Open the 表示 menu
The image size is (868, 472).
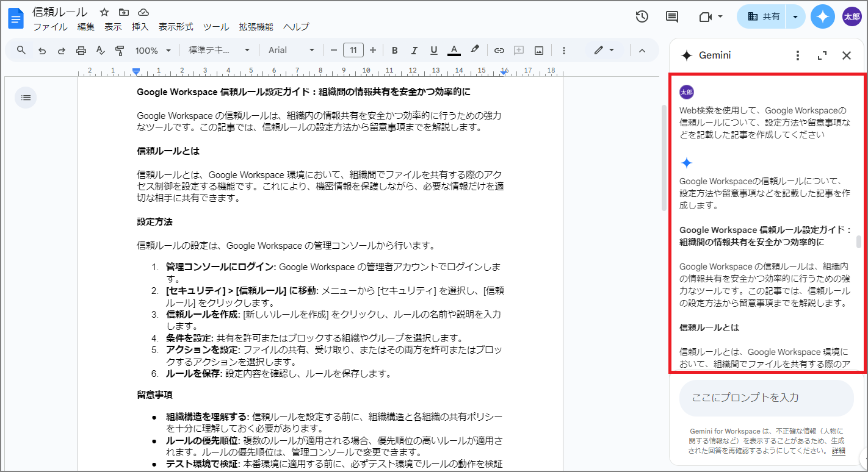click(x=113, y=27)
